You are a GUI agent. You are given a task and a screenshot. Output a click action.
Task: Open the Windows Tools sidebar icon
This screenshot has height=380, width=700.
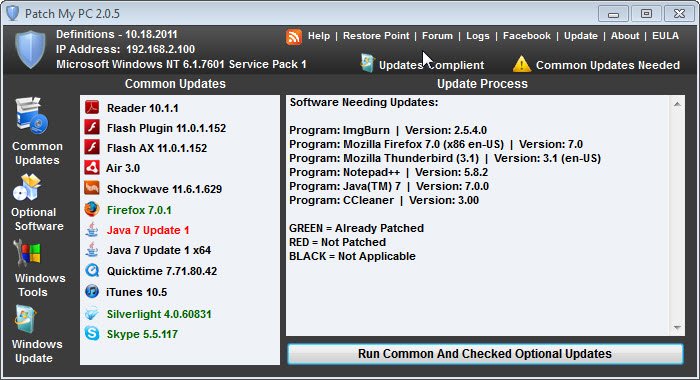(x=27, y=254)
